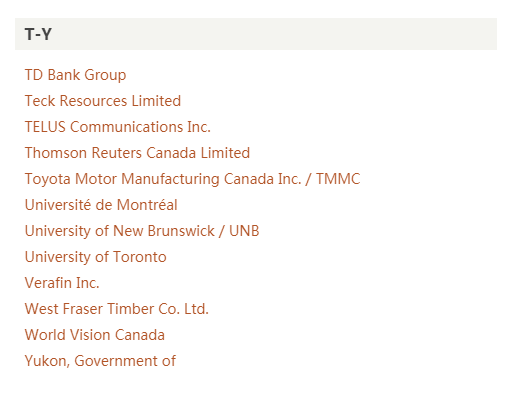Open the first employer under T-Y
The height and width of the screenshot is (400, 514).
click(x=75, y=75)
